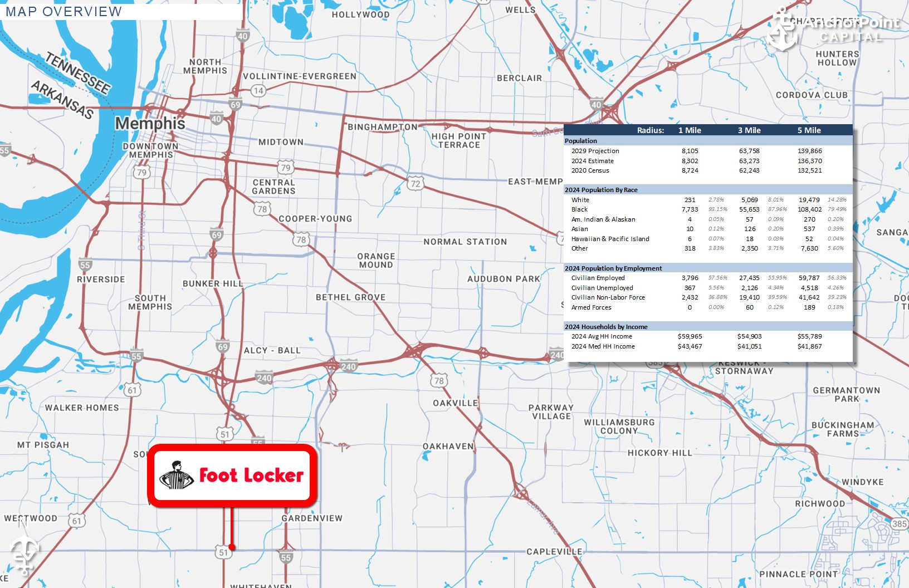Click the I-55 shield above Riverside
Viewport: 909px width, 588px height.
pos(85,265)
